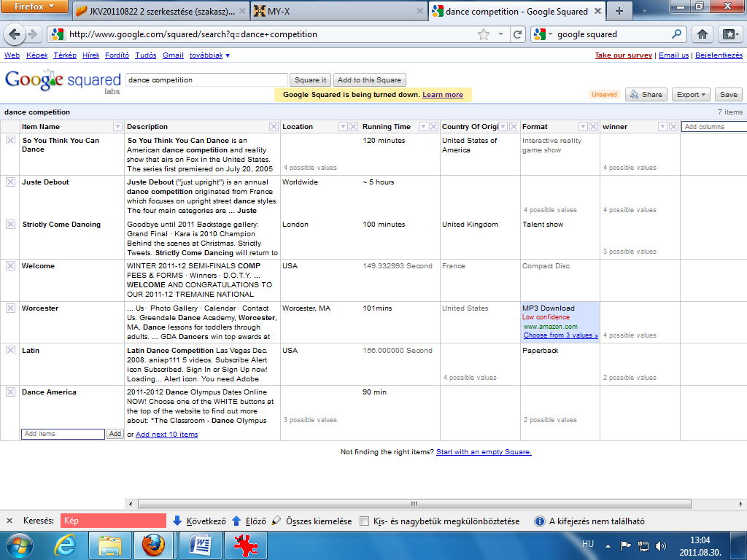
Task: Open Start with an empty Square link
Action: click(484, 452)
